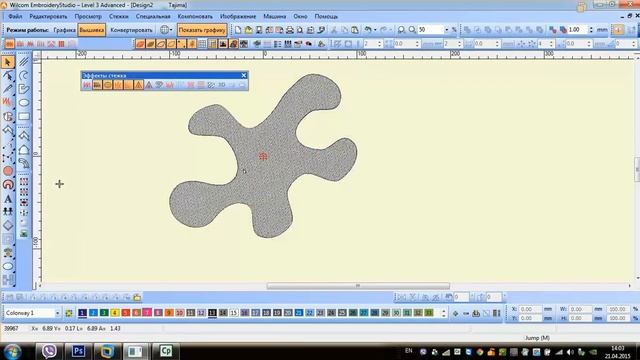Viewport: 640px width, 360px height.
Task: Open Viber from the taskbar
Action: (49, 351)
